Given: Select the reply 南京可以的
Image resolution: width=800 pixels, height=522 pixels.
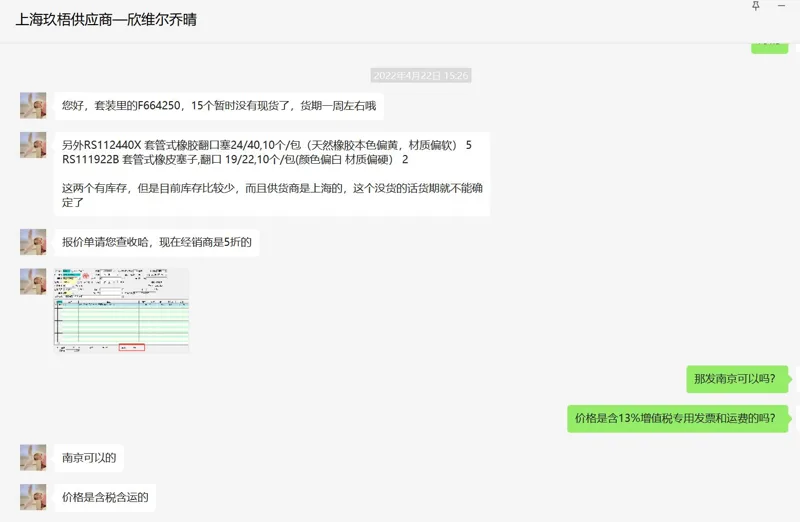Looking at the screenshot, I should pyautogui.click(x=89, y=458).
